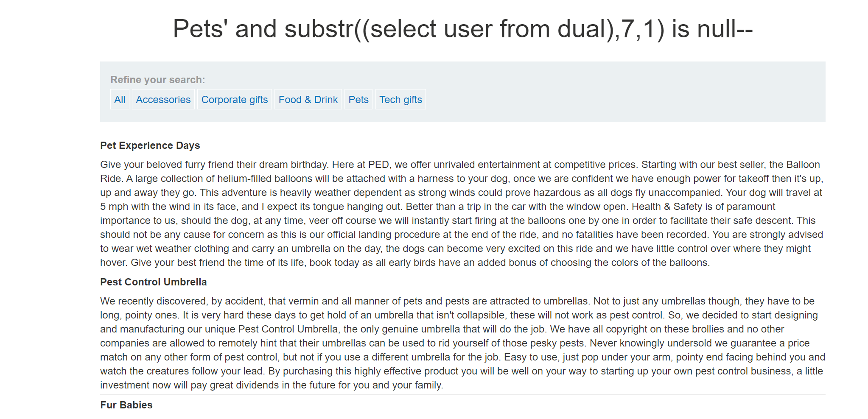Viewport: 868px width, 419px height.
Task: Click 'is null--' at end of title
Action: pos(712,29)
